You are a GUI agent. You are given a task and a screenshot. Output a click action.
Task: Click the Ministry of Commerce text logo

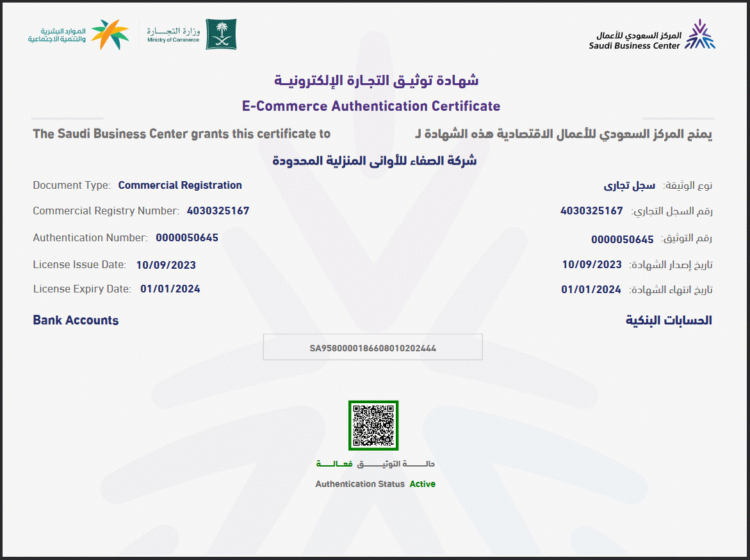pos(173,35)
